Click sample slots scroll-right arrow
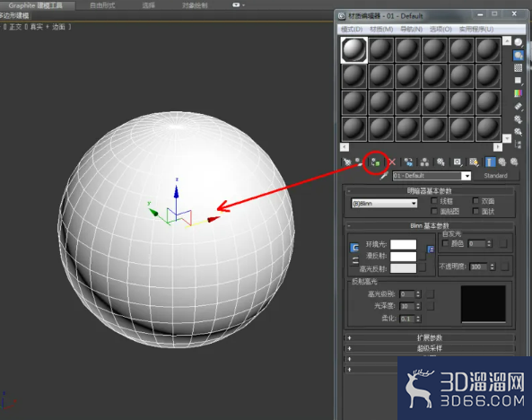532x420 pixels. [497, 147]
